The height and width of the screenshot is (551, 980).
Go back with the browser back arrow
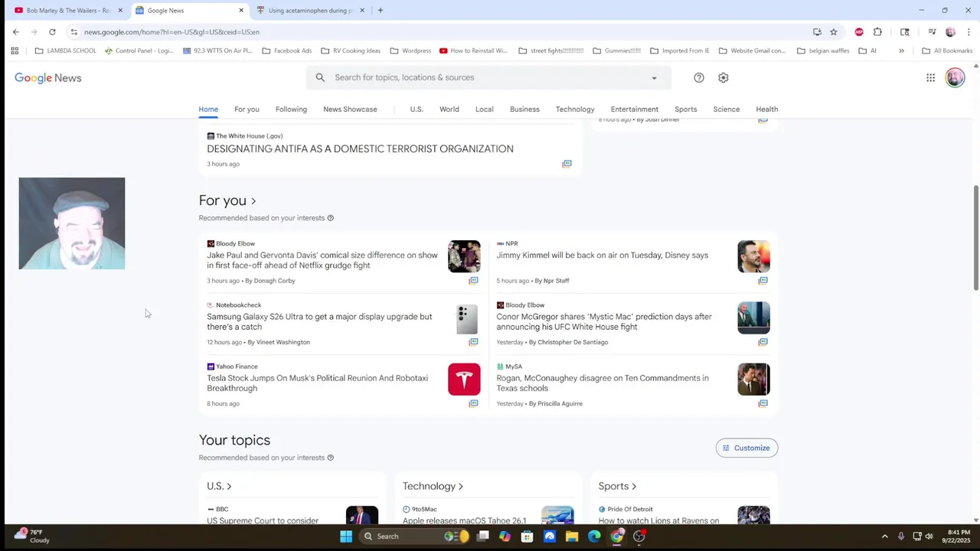click(x=15, y=32)
